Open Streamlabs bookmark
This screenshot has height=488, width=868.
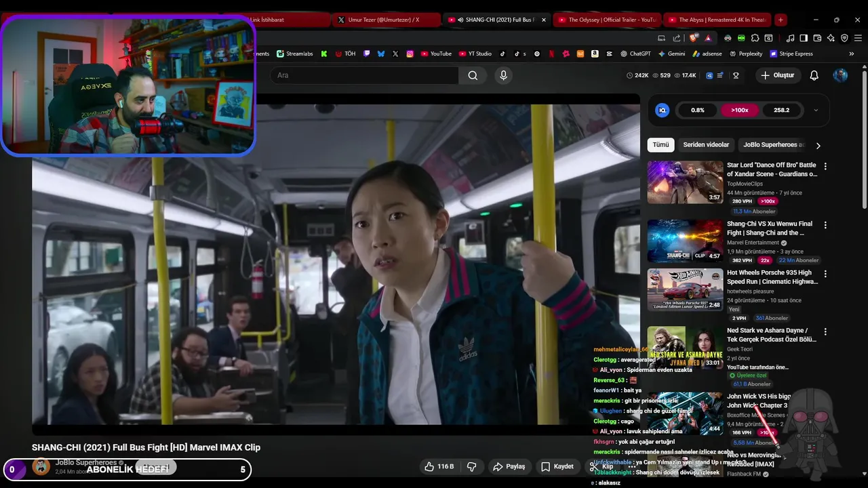click(x=295, y=54)
